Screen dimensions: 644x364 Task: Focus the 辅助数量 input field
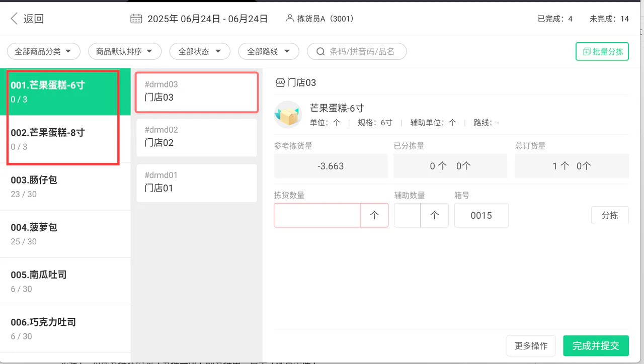pos(408,215)
